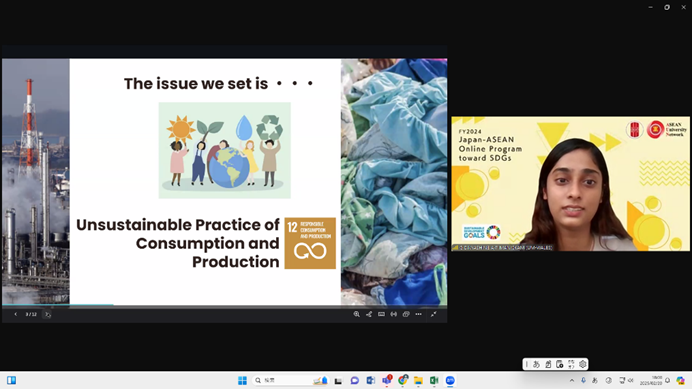This screenshot has height=389, width=692.
Task: Open the network icon in the system tray
Action: pos(622,381)
